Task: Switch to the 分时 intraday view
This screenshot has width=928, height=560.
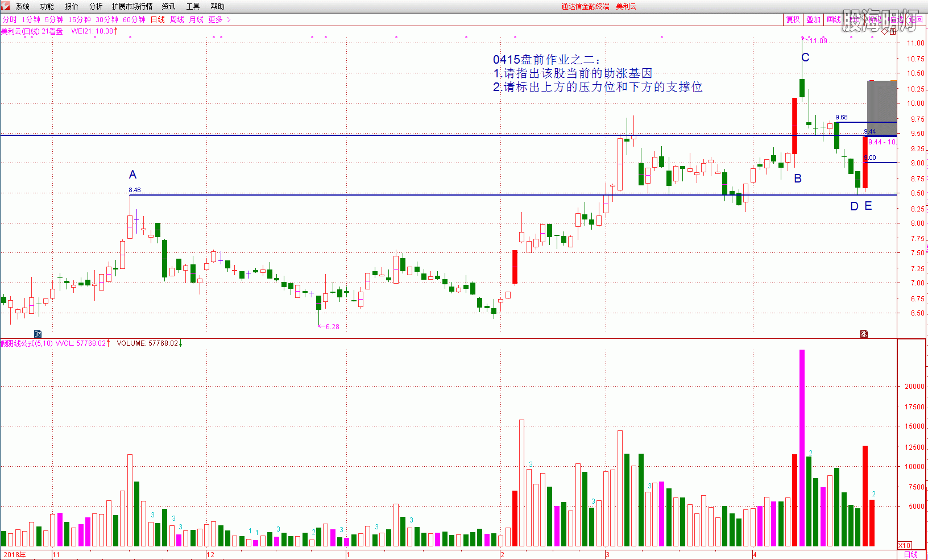Action: click(10, 19)
